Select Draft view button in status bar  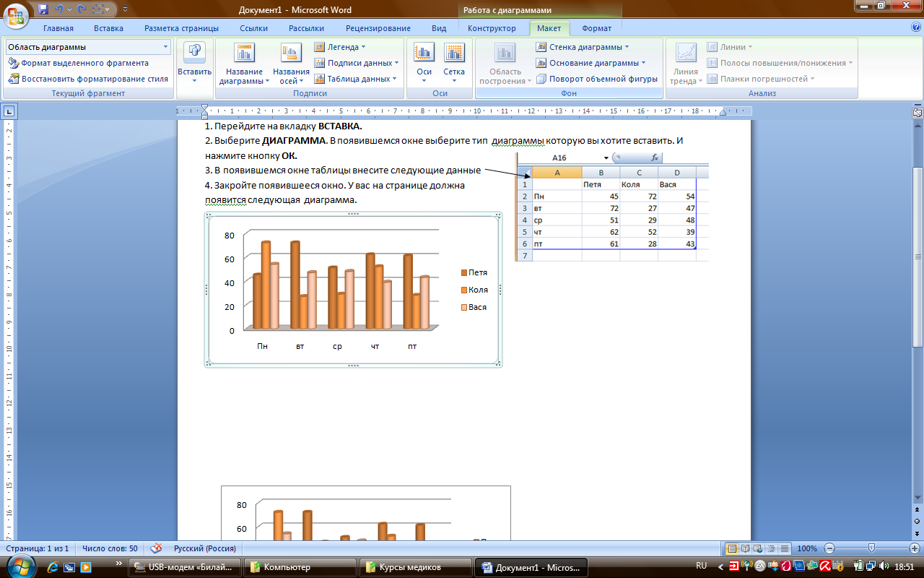[x=784, y=548]
